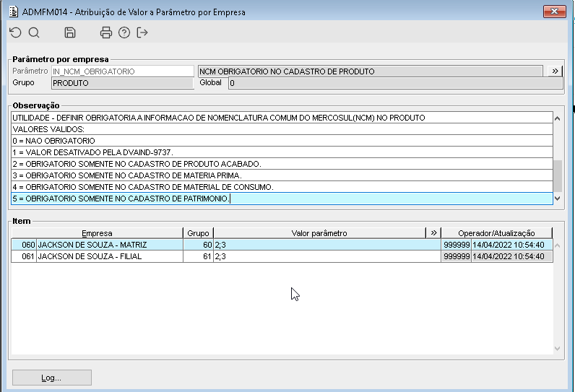Select company code 061 cell
Screen dimensions: 575x392
(x=24, y=256)
